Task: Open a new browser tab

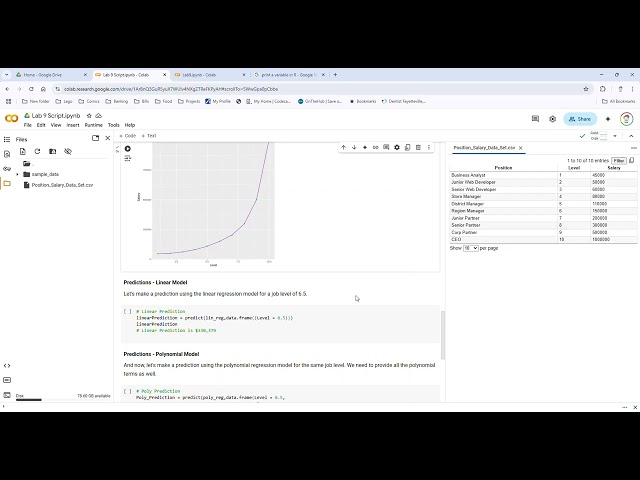Action: click(335, 75)
